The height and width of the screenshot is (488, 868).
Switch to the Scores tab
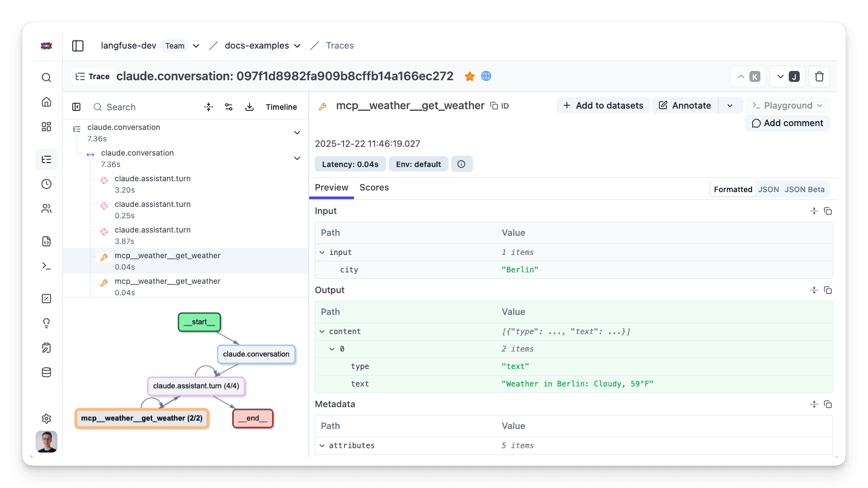(x=374, y=188)
